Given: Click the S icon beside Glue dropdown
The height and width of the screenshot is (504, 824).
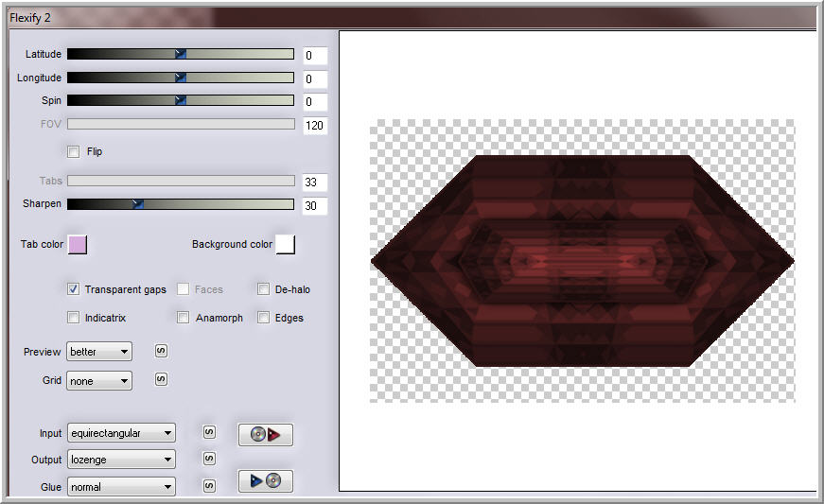Looking at the screenshot, I should [x=209, y=486].
